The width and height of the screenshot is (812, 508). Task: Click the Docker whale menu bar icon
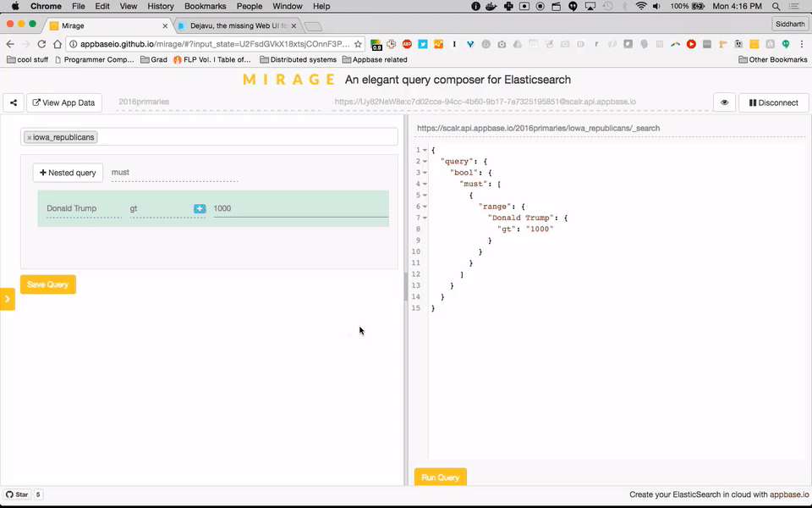coord(492,6)
